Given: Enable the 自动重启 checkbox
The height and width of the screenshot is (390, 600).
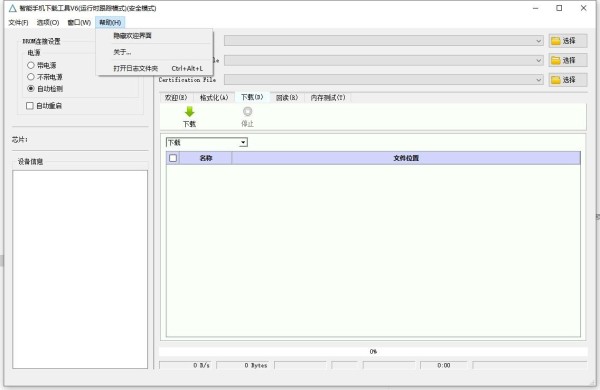Looking at the screenshot, I should pos(30,106).
